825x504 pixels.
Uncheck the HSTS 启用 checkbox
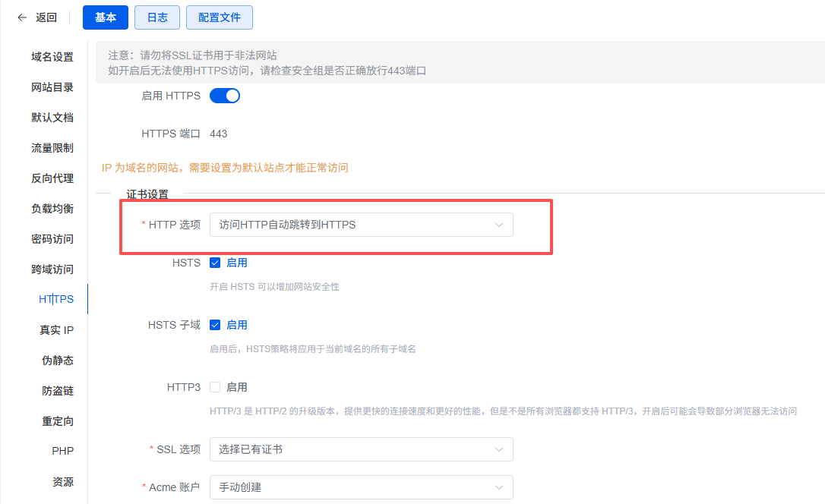pyautogui.click(x=215, y=263)
